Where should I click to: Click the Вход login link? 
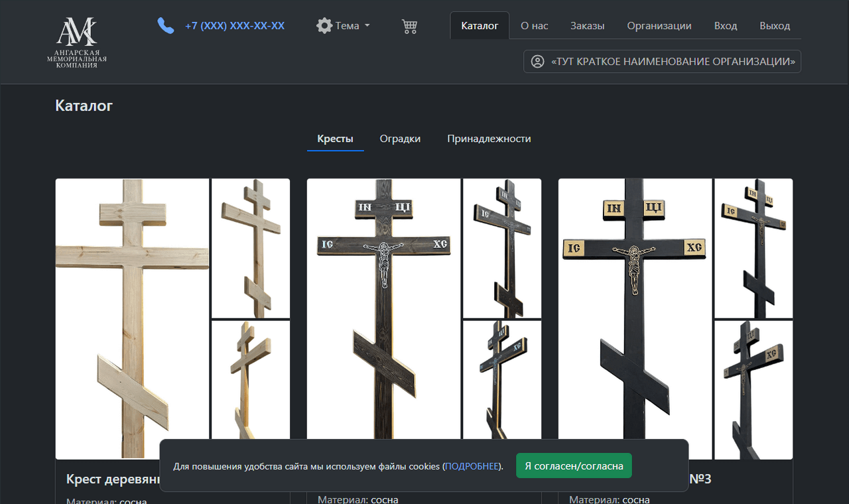coord(726,26)
